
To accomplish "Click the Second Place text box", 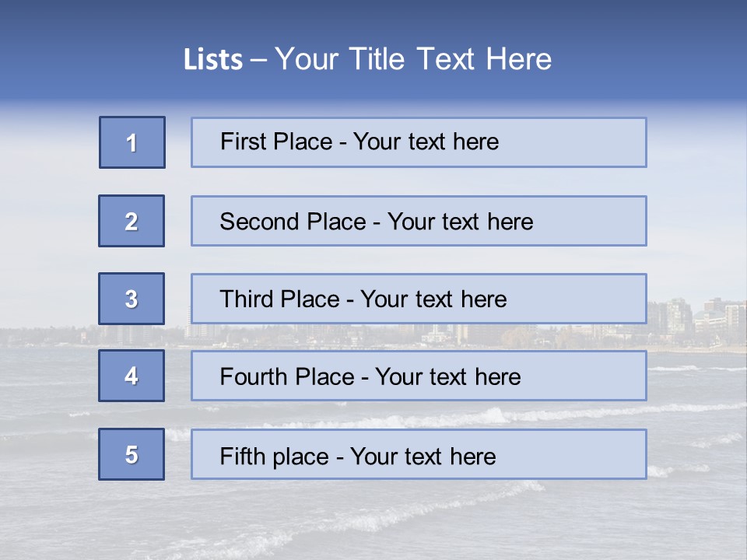I will click(419, 221).
